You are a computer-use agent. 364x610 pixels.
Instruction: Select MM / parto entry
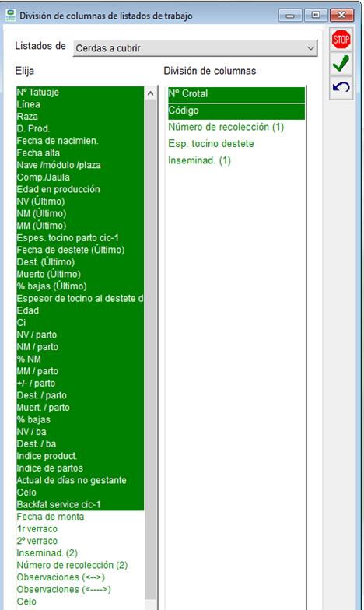tap(80, 370)
